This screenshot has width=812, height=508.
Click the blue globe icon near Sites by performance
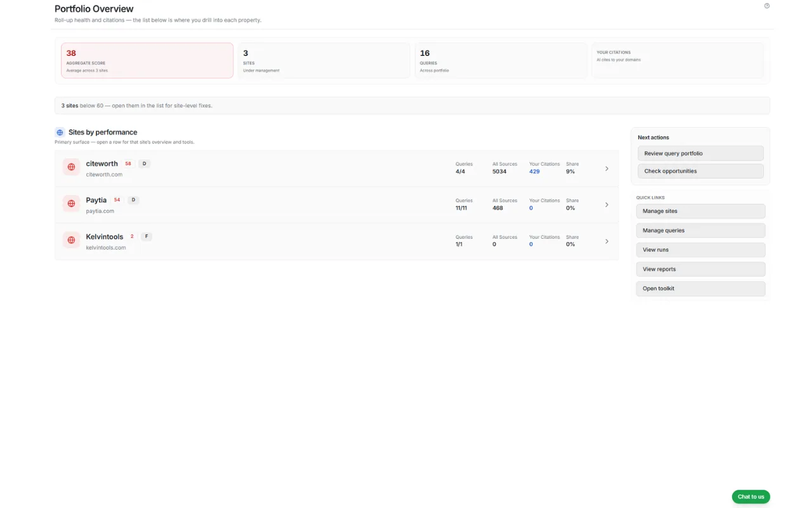(60, 133)
